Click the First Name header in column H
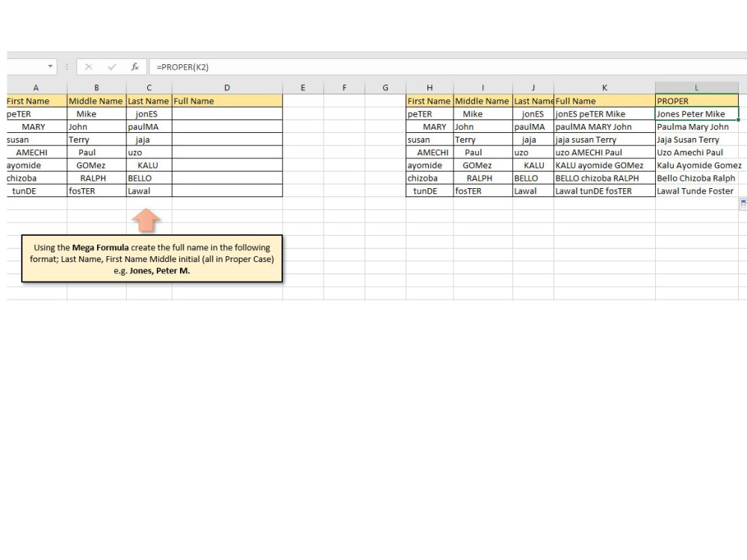Viewport: 747px width, 560px height. (430, 101)
